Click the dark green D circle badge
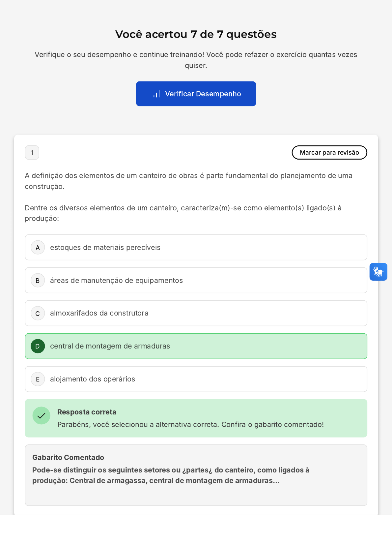This screenshot has height=544, width=392. click(x=38, y=346)
